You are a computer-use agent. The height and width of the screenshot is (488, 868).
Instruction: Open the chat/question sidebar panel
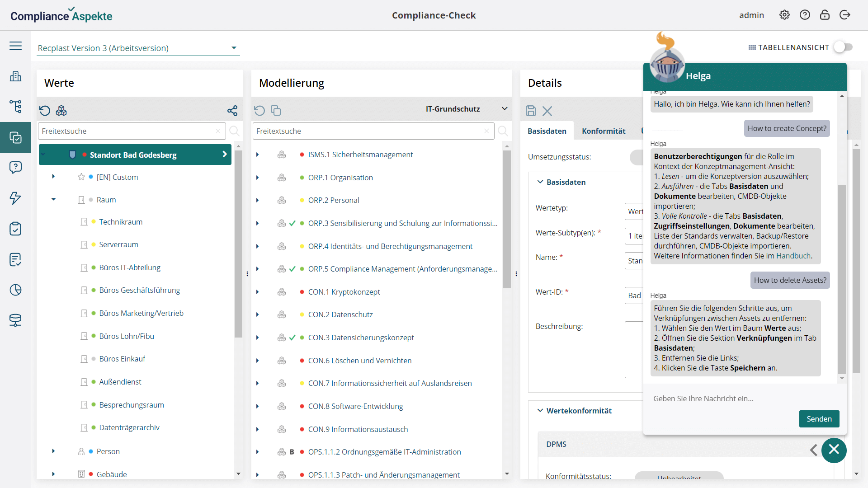(16, 168)
